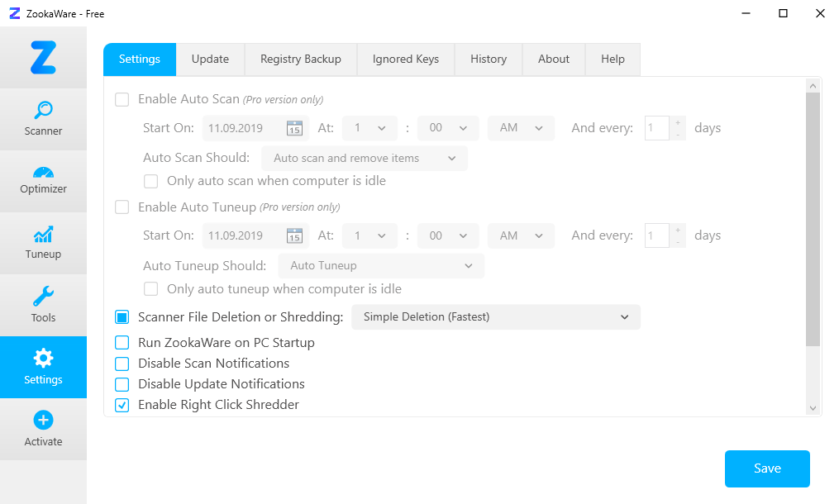Viewport: 839px width, 504px height.
Task: Click the Activate plus icon
Action: coord(43,421)
